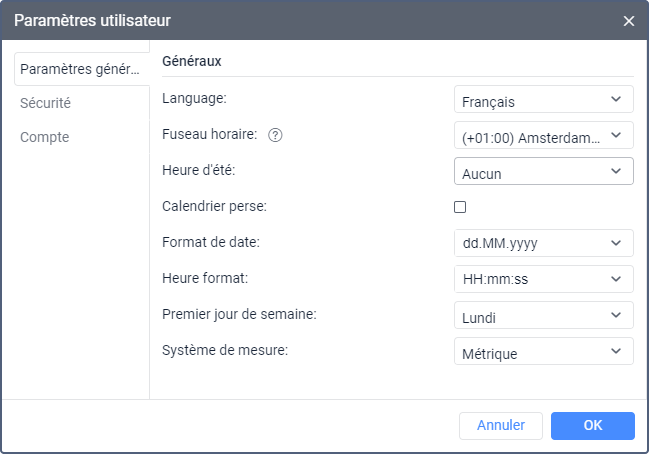This screenshot has width=649, height=454.
Task: Select Premier jour de semaine dropdown
Action: 543,316
